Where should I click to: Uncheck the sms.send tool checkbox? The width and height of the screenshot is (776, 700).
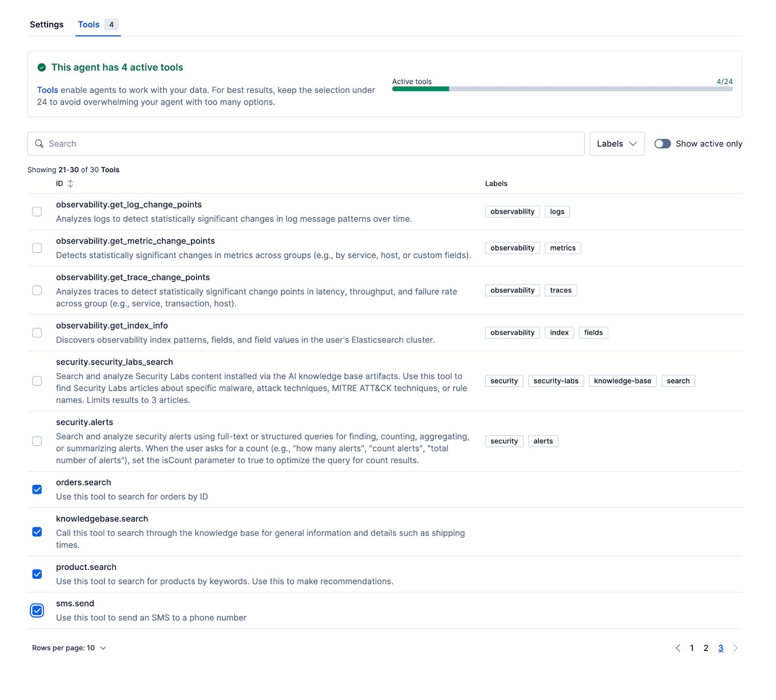click(37, 610)
